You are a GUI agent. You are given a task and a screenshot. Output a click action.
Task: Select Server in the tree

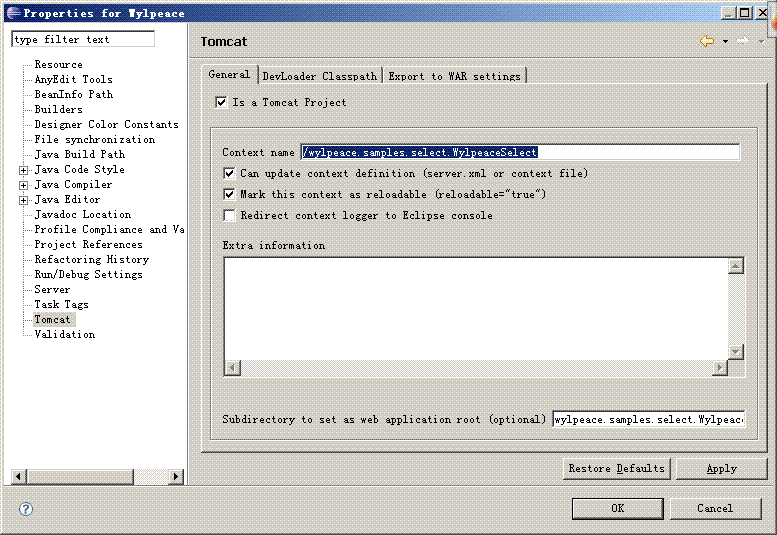[x=52, y=289]
